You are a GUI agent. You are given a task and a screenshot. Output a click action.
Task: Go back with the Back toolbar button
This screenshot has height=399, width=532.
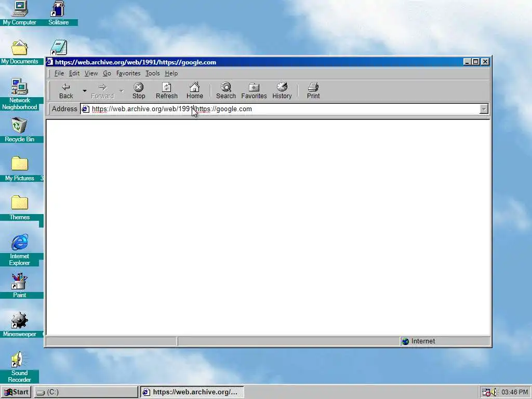pos(66,91)
